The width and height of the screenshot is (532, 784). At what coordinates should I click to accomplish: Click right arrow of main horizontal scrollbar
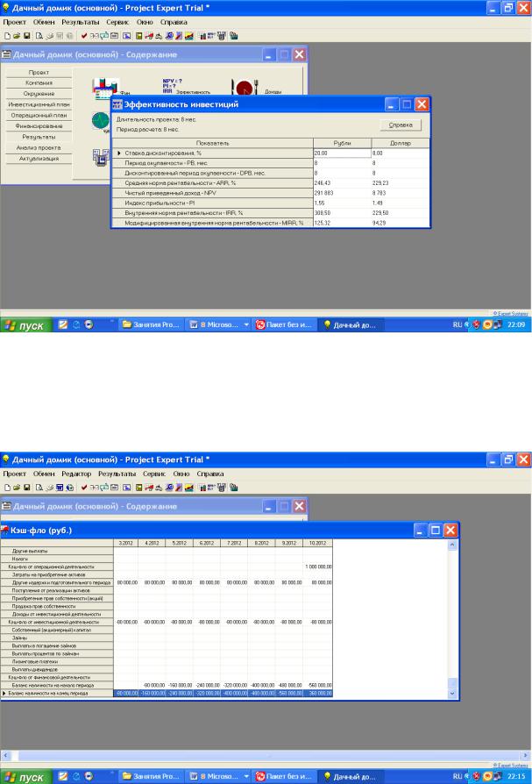tap(526, 756)
